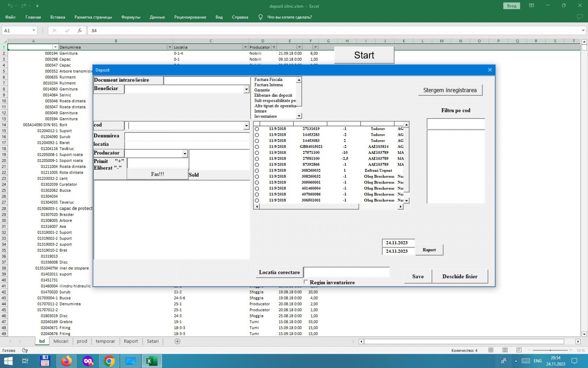Select radio button for row GB84015021
Image resolution: width=588 pixels, height=368 pixels.
click(x=257, y=147)
